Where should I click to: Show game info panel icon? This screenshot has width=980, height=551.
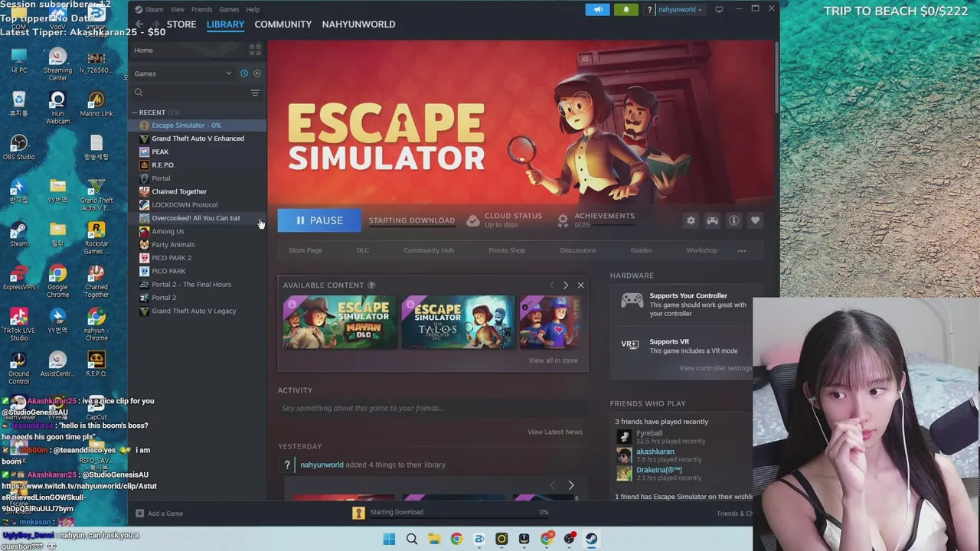click(x=733, y=220)
